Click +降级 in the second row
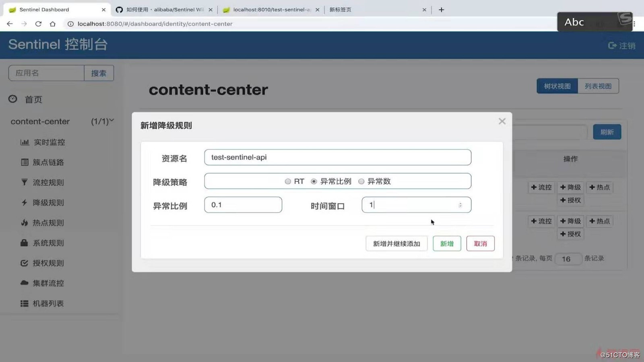This screenshot has width=644, height=362. tap(570, 221)
